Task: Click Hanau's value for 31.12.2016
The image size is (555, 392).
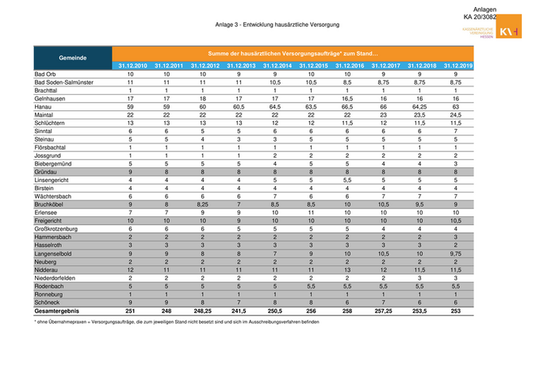Action: pos(347,105)
